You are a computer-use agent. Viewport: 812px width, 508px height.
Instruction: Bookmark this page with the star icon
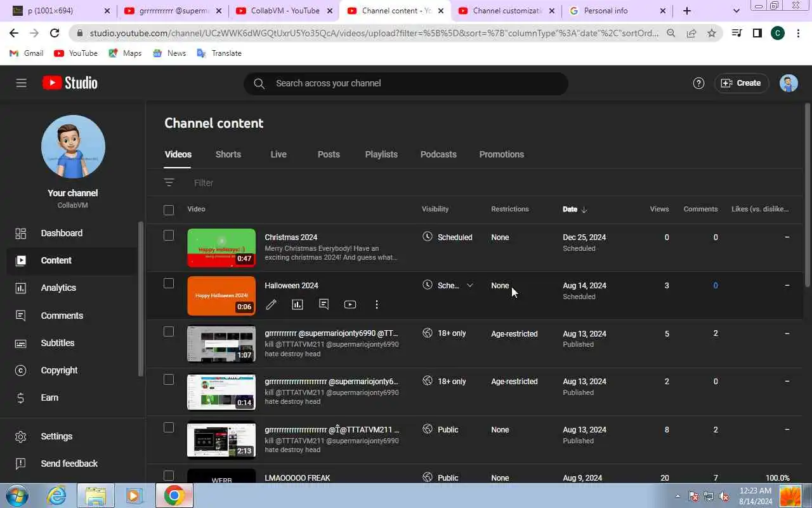point(711,33)
